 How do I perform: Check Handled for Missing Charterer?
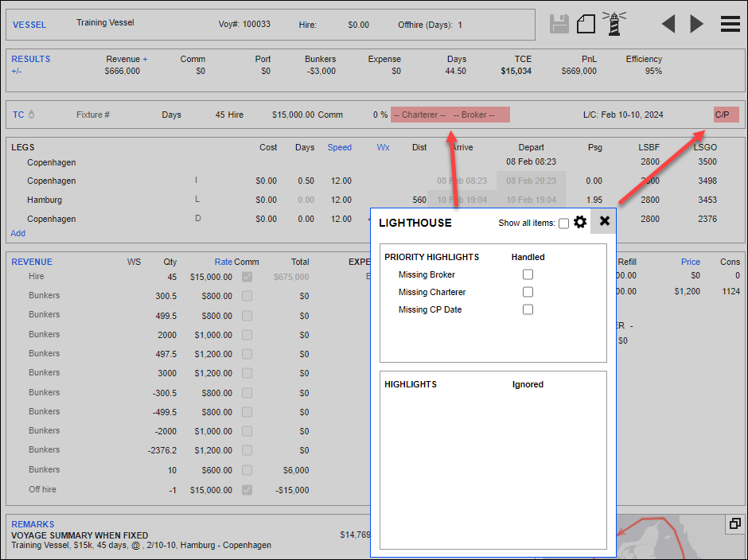click(528, 292)
